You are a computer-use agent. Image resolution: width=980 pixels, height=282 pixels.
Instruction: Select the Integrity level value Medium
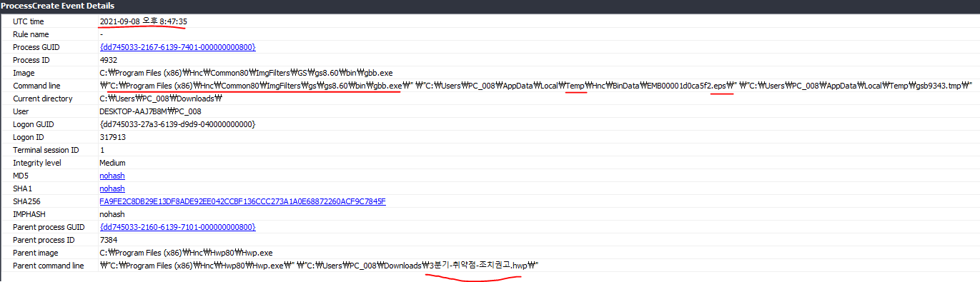pos(112,163)
